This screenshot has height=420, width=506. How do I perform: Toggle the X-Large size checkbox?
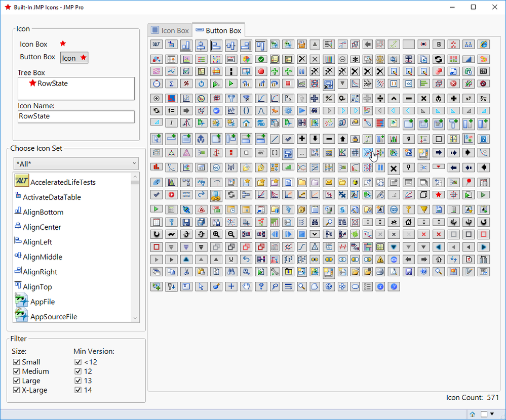[x=16, y=390]
